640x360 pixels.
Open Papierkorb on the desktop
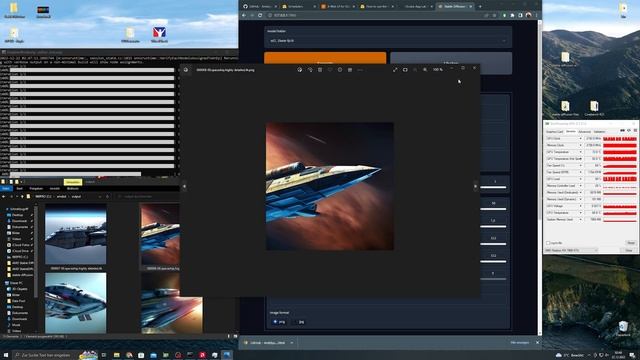623,328
